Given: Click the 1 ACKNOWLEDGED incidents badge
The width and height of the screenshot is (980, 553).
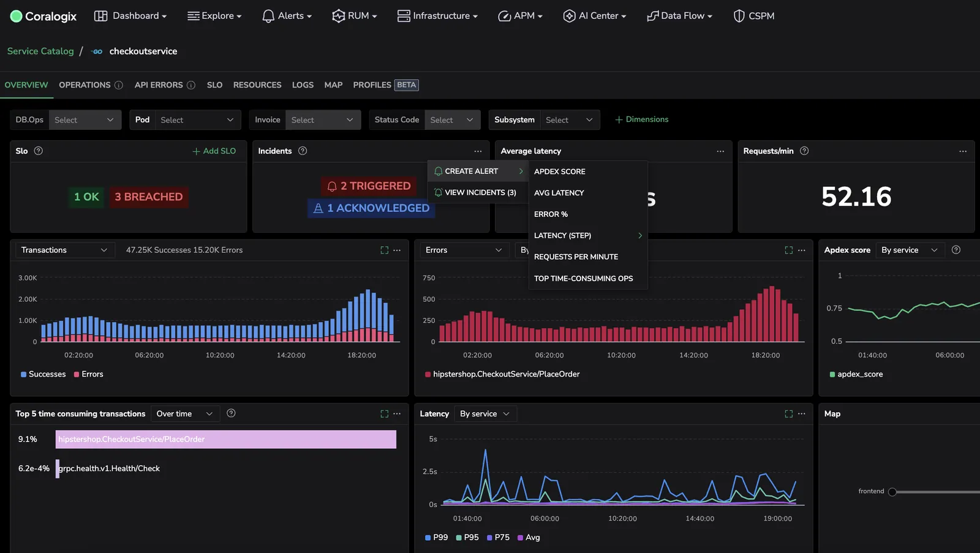Looking at the screenshot, I should (x=371, y=208).
